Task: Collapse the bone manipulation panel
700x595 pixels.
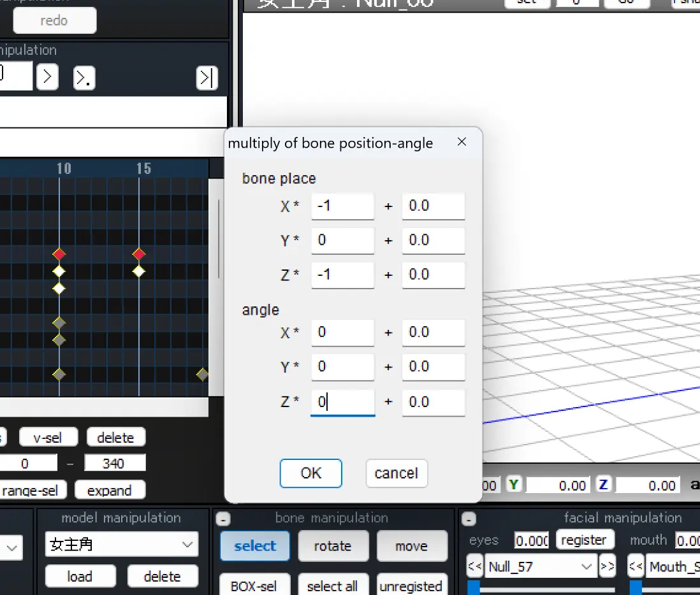Action: click(x=223, y=519)
